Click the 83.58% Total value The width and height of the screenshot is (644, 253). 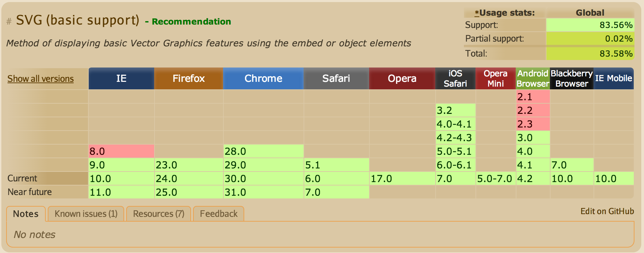[x=590, y=54]
